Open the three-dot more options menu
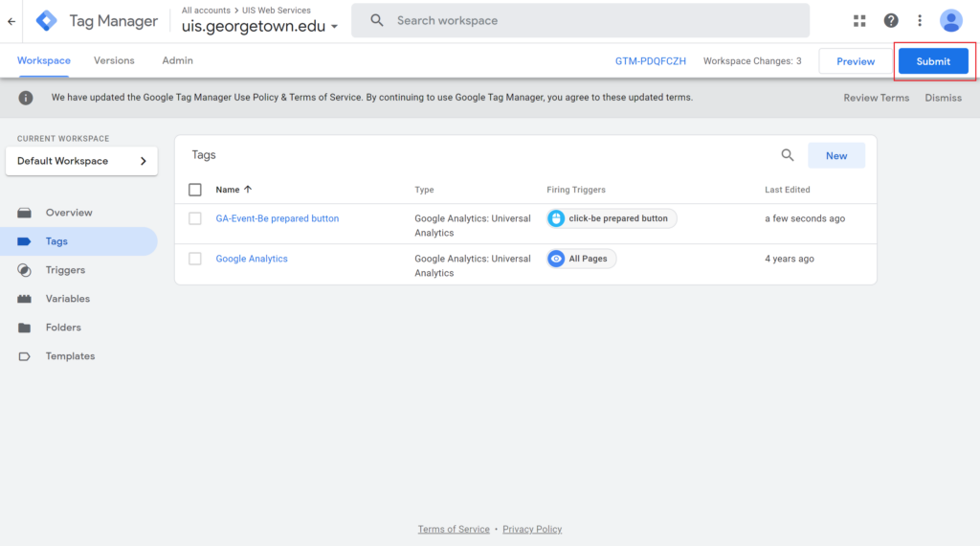The width and height of the screenshot is (980, 546). pos(920,21)
